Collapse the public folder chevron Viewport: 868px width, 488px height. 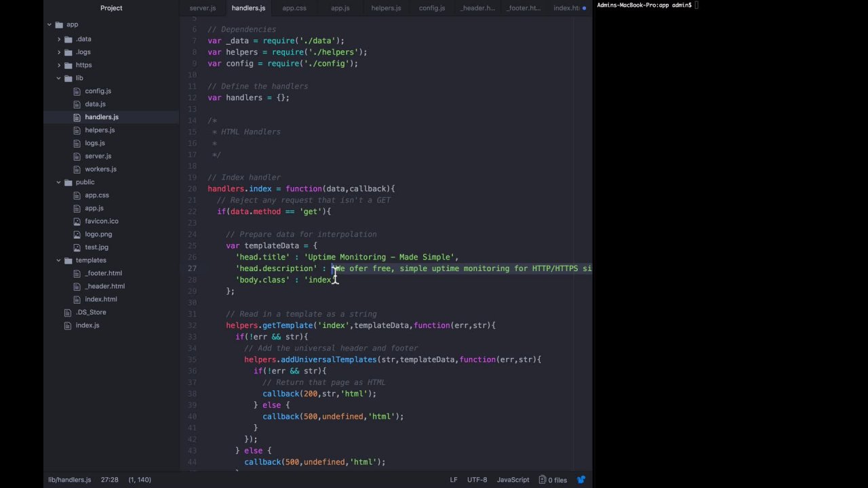[x=58, y=182]
